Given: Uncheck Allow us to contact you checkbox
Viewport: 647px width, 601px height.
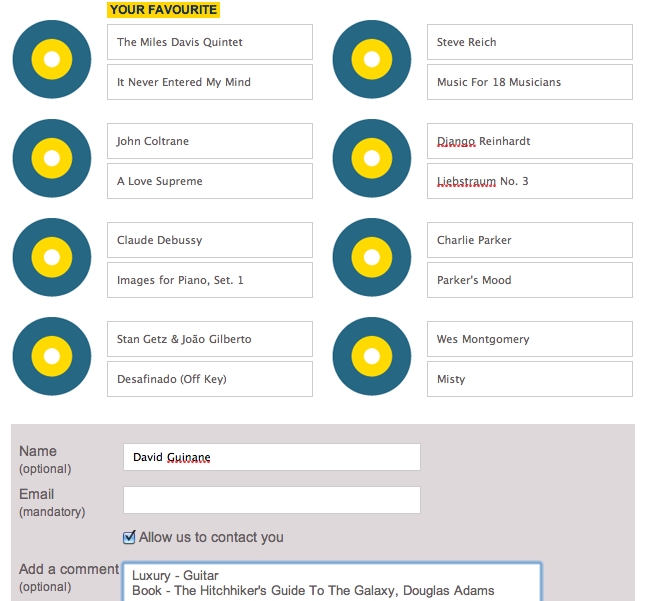Looking at the screenshot, I should tap(129, 537).
